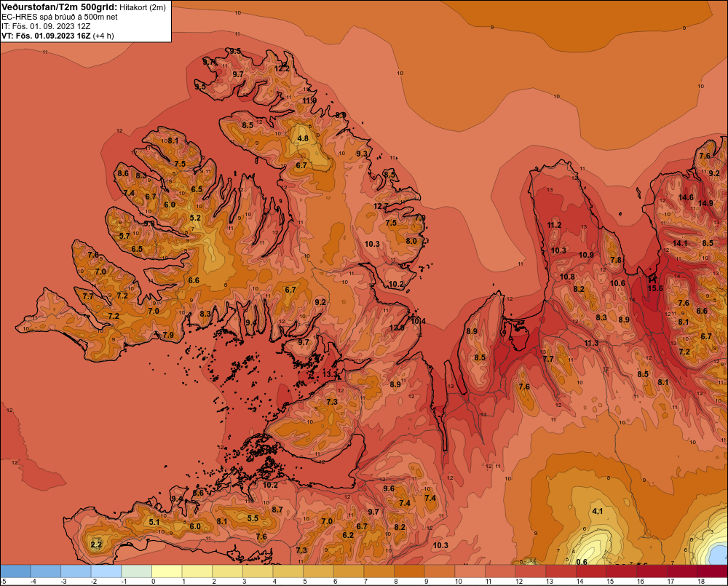Click the dark red swatch between 17 and 18

682,571
